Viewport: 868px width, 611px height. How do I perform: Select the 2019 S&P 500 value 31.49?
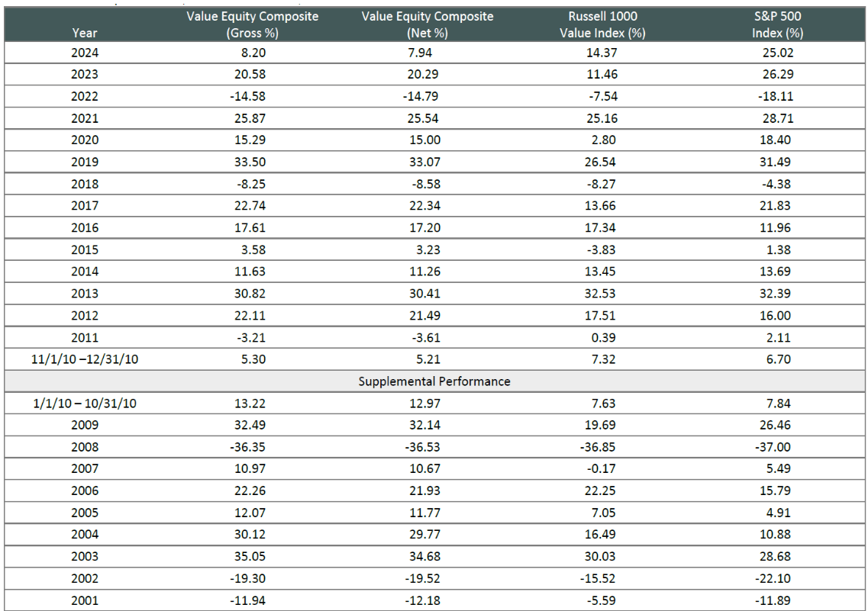pos(776,162)
